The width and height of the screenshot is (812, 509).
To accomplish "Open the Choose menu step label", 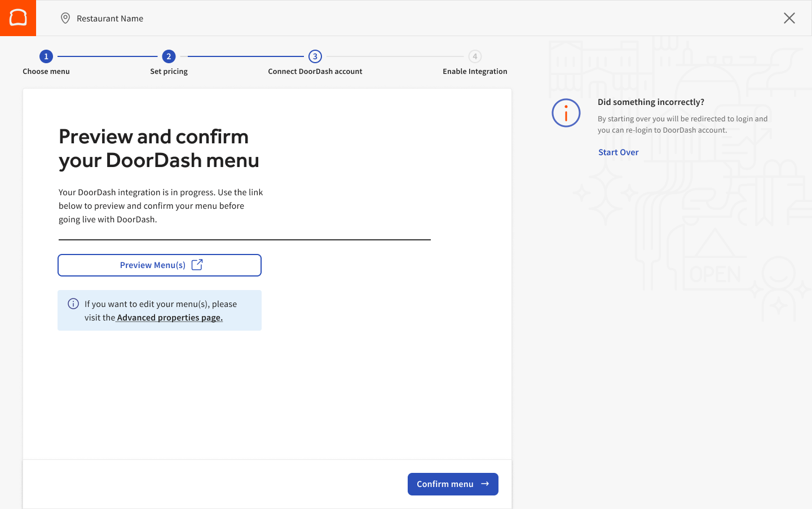I will pos(46,72).
